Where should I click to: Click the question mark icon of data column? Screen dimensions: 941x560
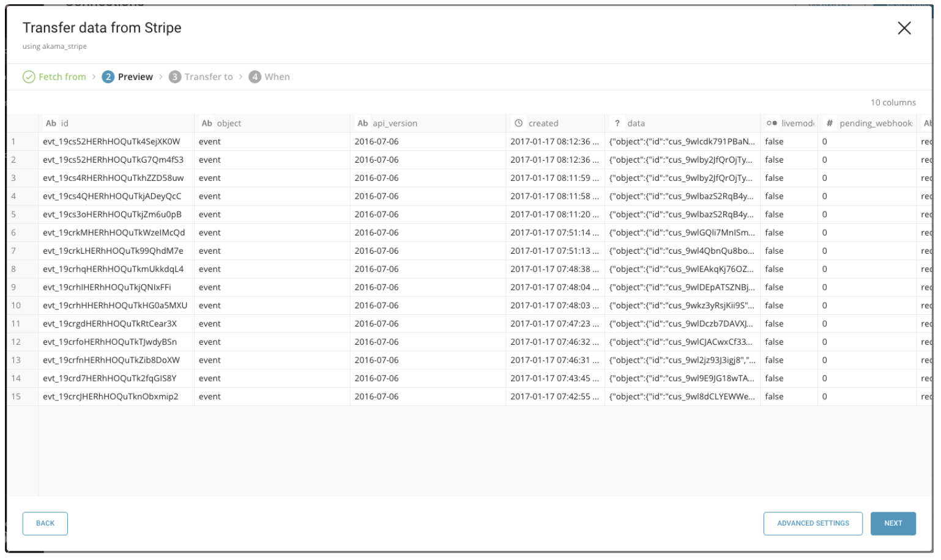[x=617, y=123]
